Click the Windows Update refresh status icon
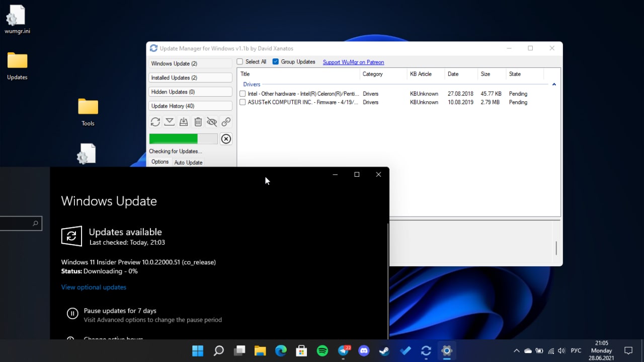644x362 pixels. 71,236
